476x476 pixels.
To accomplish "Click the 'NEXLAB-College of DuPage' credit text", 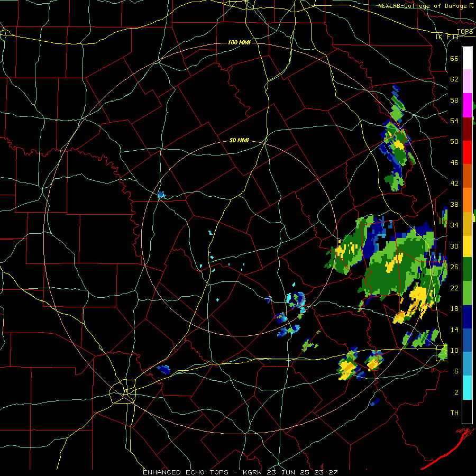I will coord(423,6).
